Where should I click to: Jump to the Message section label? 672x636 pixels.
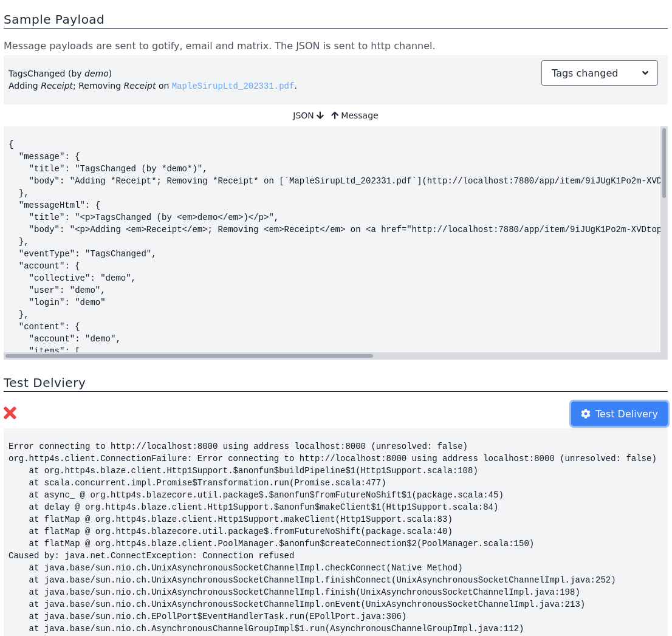[359, 115]
